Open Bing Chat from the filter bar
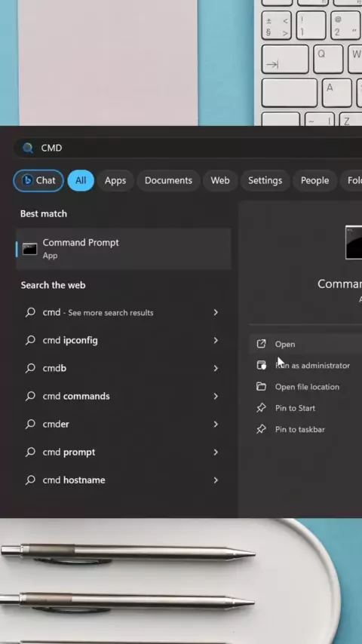The height and width of the screenshot is (644, 362). [x=38, y=180]
